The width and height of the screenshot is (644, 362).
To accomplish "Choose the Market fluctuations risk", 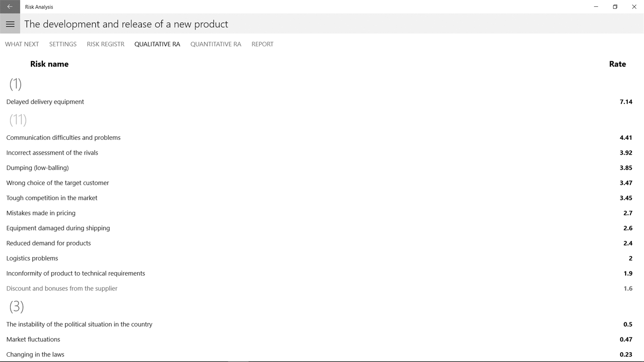I will click(33, 340).
